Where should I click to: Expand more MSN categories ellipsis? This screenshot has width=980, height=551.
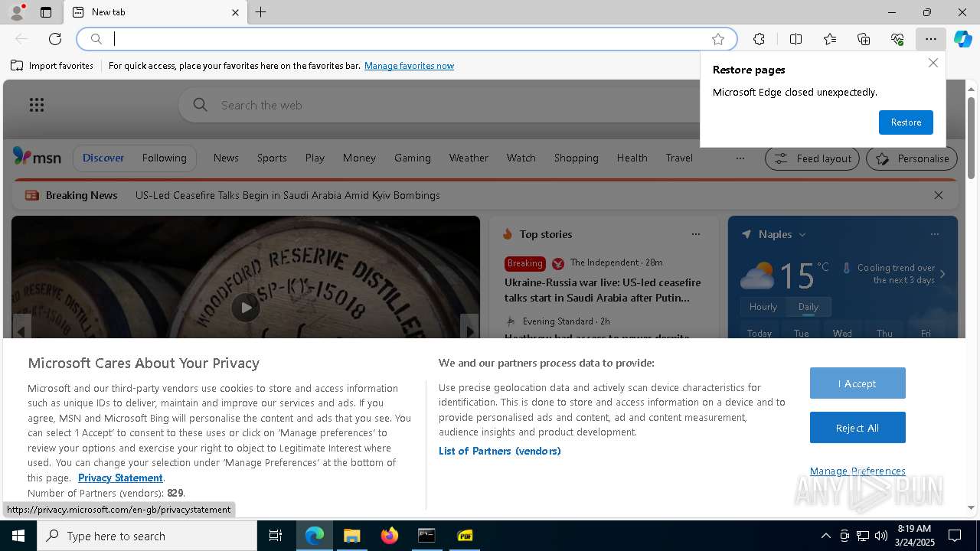740,158
